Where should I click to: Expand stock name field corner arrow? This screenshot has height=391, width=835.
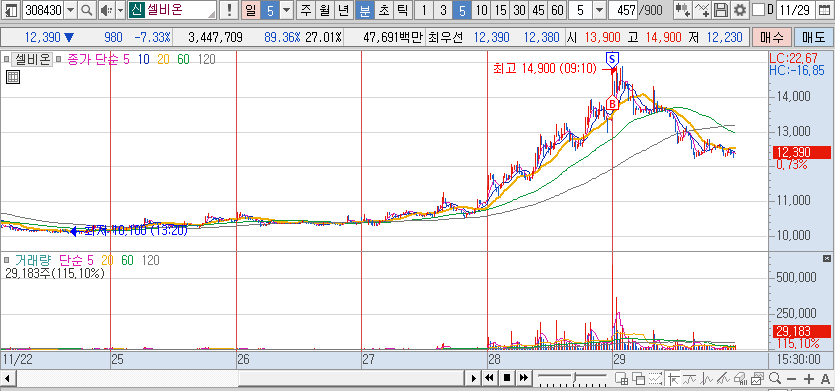click(212, 13)
